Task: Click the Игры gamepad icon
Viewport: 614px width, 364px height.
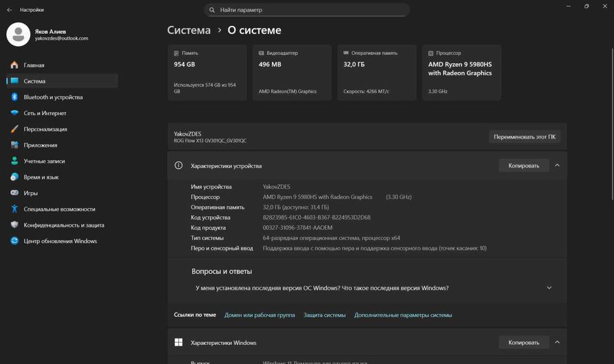Action: click(14, 193)
